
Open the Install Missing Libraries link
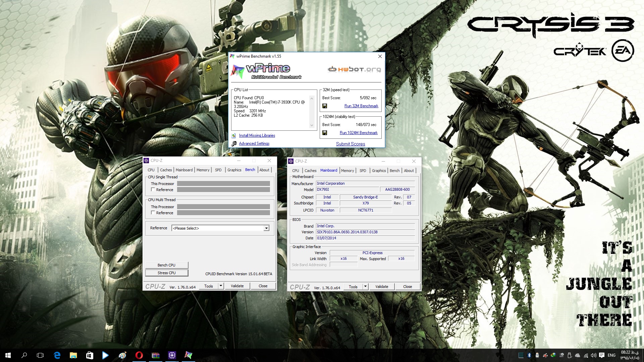click(257, 135)
